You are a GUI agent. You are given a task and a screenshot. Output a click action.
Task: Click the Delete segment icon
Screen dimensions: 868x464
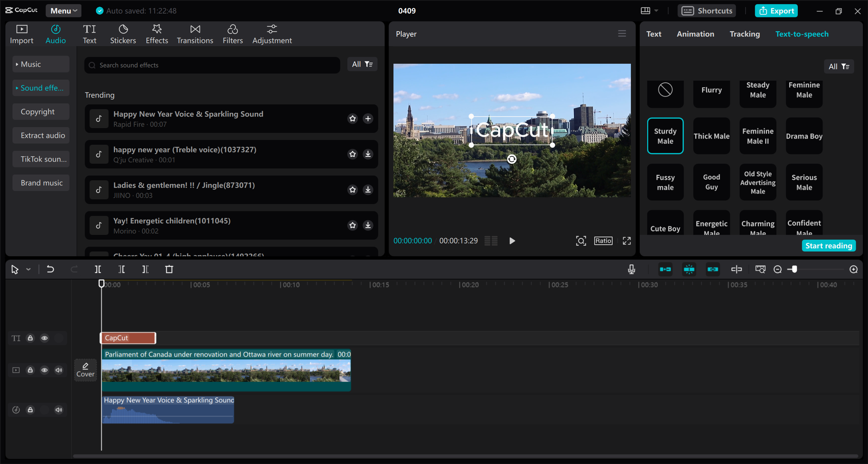pyautogui.click(x=169, y=269)
